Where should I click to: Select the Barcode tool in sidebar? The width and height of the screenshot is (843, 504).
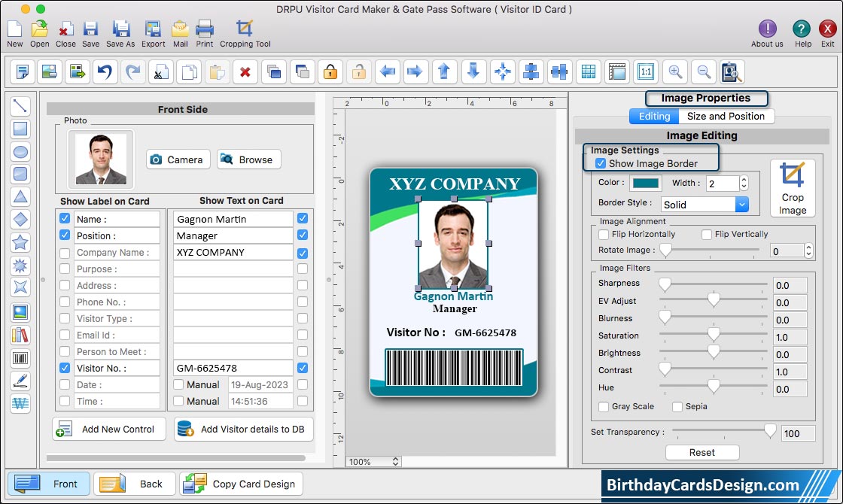click(x=20, y=358)
